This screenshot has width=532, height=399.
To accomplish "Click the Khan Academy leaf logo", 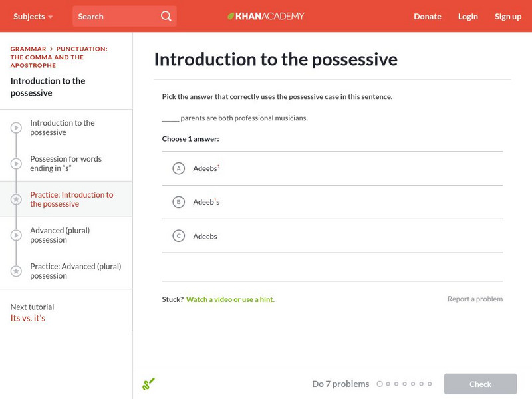I will coord(231,16).
